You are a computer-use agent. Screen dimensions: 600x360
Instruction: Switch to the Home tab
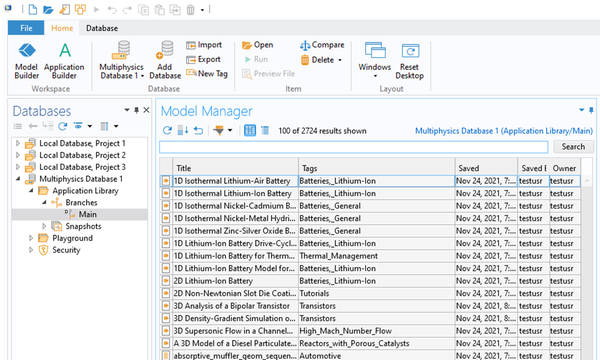point(62,28)
